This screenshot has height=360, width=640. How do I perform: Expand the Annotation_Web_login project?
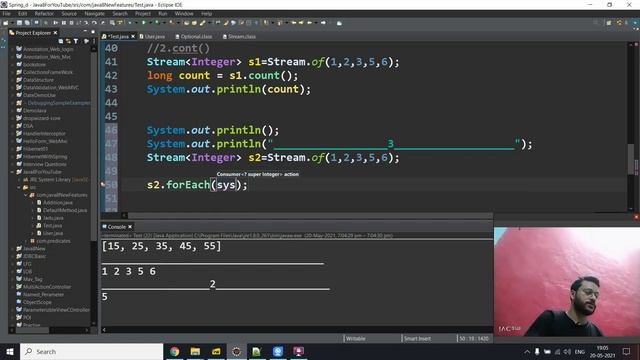13,49
